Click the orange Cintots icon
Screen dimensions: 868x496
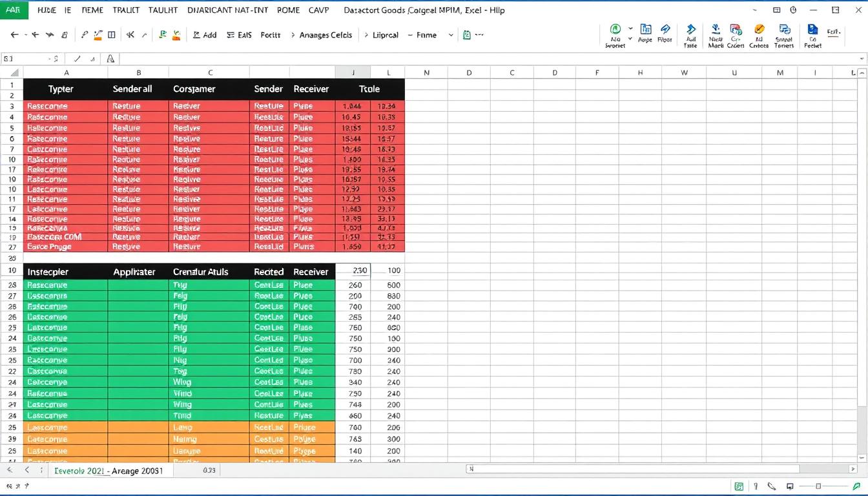(x=759, y=29)
